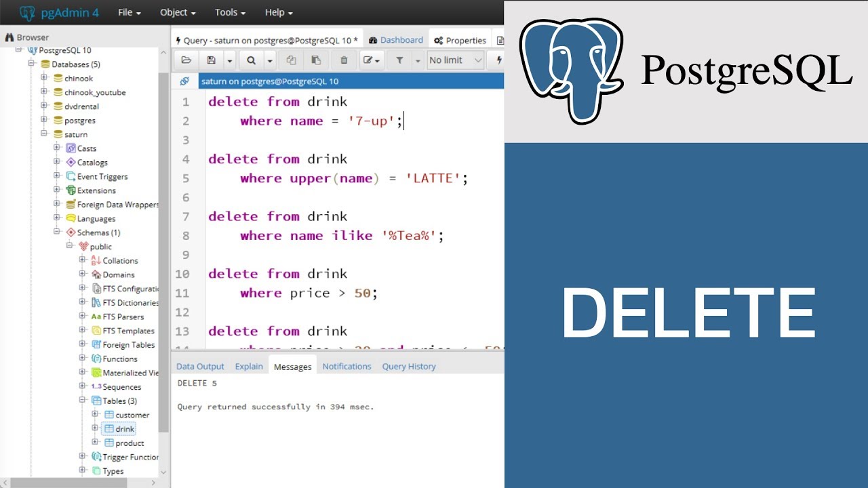Collapse the saturn database node
Viewport: 868px width, 488px height.
(44, 134)
